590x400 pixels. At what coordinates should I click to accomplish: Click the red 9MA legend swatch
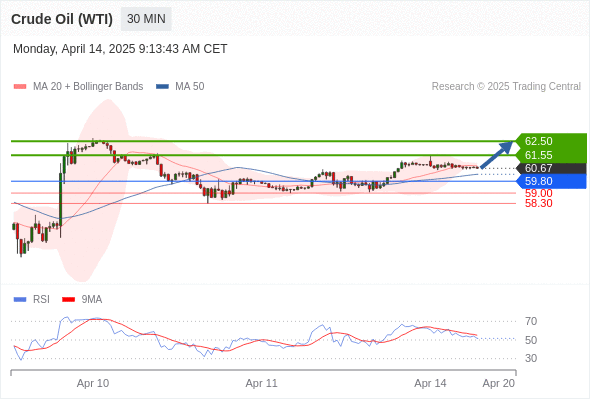[x=68, y=300]
